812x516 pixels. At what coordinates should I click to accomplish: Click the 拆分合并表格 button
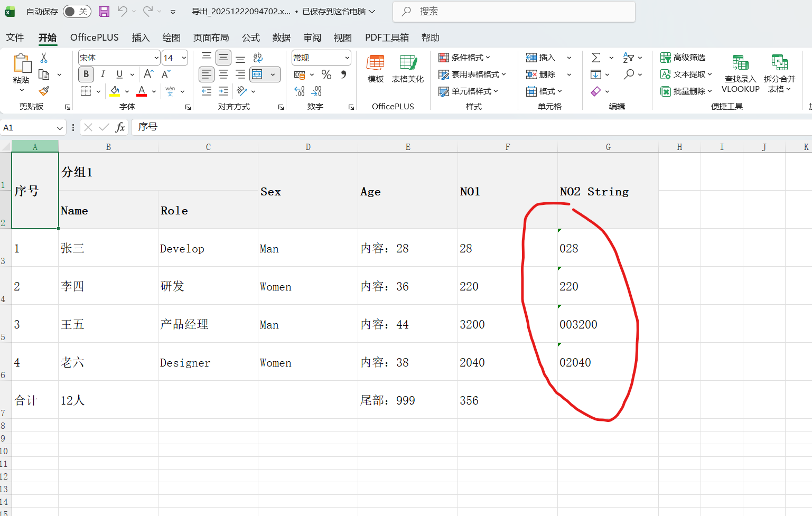780,73
